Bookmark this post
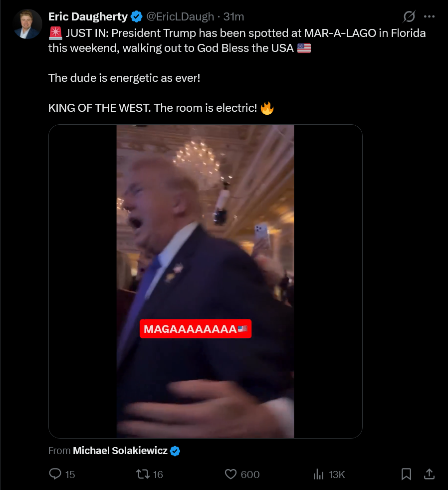448x490 pixels. coord(406,474)
